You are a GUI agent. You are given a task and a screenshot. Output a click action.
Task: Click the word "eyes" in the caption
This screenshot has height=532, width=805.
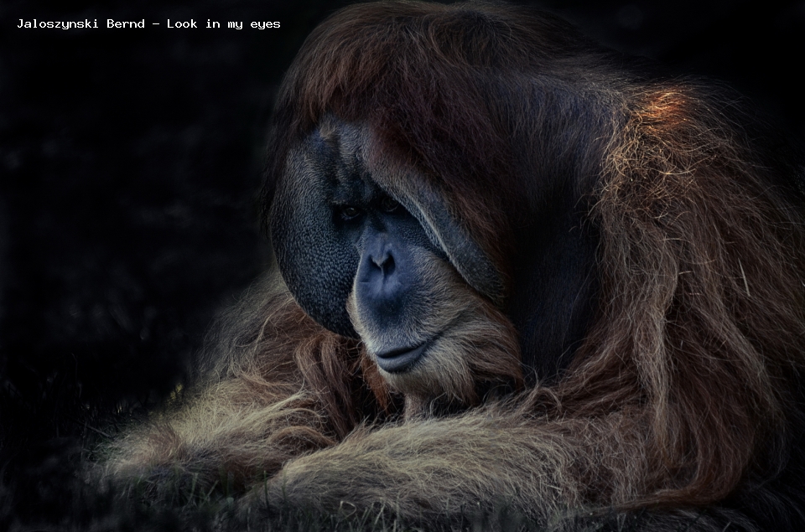point(266,25)
